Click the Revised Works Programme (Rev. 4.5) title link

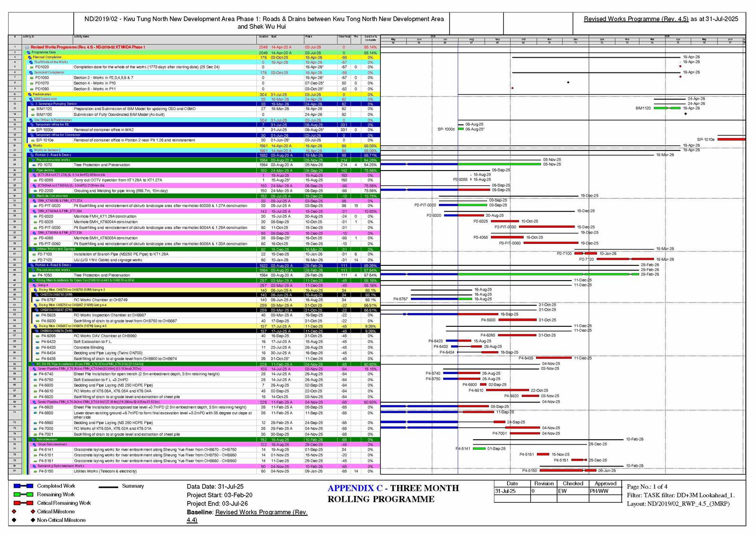click(x=636, y=19)
